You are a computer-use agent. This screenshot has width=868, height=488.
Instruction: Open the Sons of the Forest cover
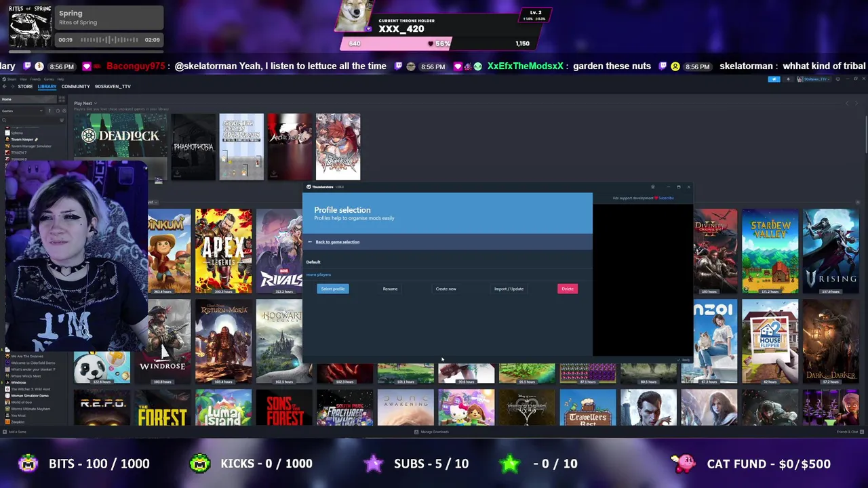pyautogui.click(x=284, y=407)
